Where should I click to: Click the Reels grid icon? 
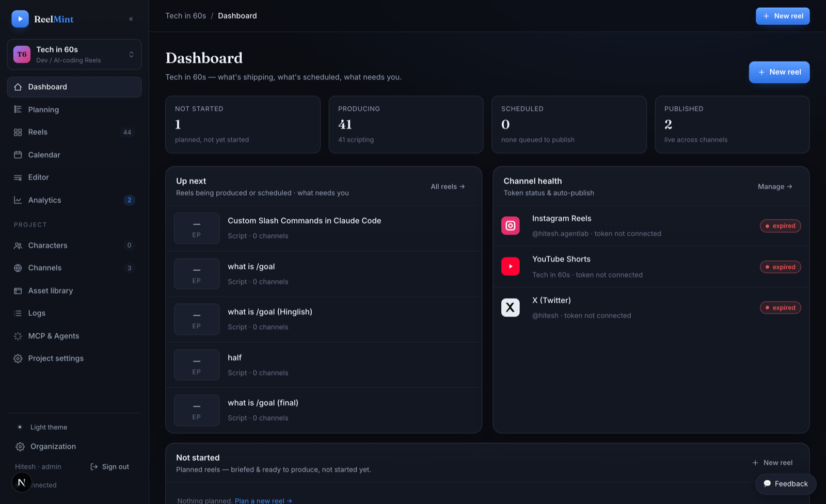tap(18, 133)
